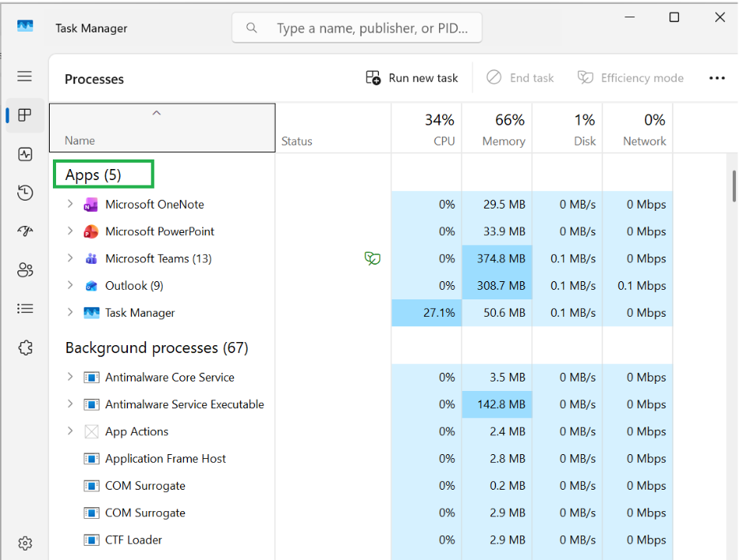Screen dimensions: 739x560
Task: Expand Antimalware Service Executable group
Action: [x=69, y=404]
